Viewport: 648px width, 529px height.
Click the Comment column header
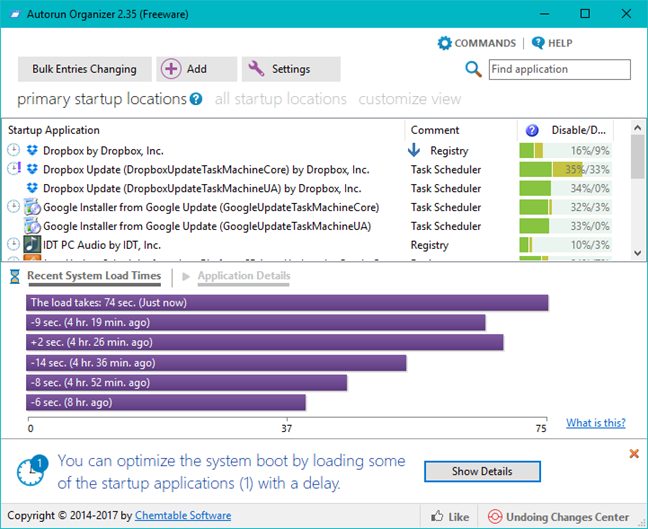[x=435, y=130]
